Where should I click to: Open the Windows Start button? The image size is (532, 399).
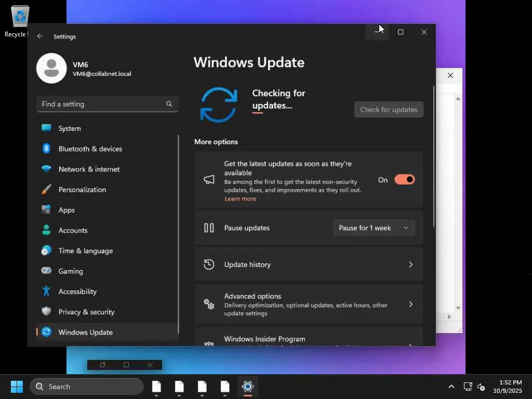[17, 387]
